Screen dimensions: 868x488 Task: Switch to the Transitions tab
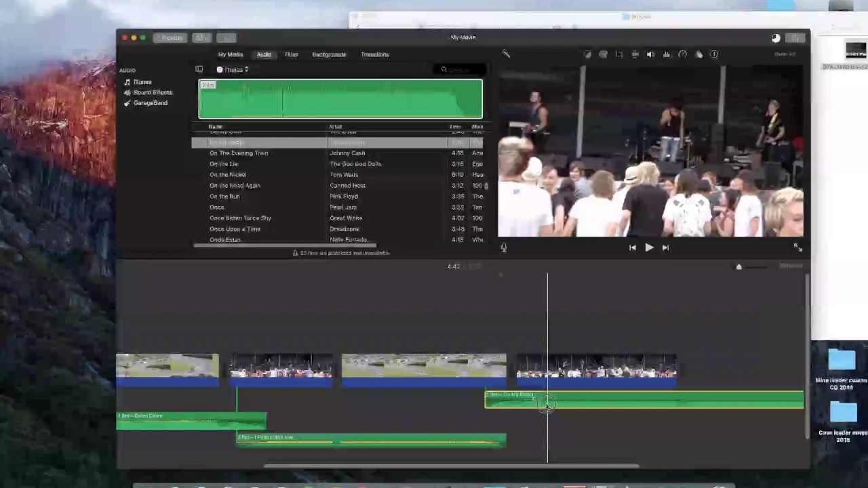(375, 54)
